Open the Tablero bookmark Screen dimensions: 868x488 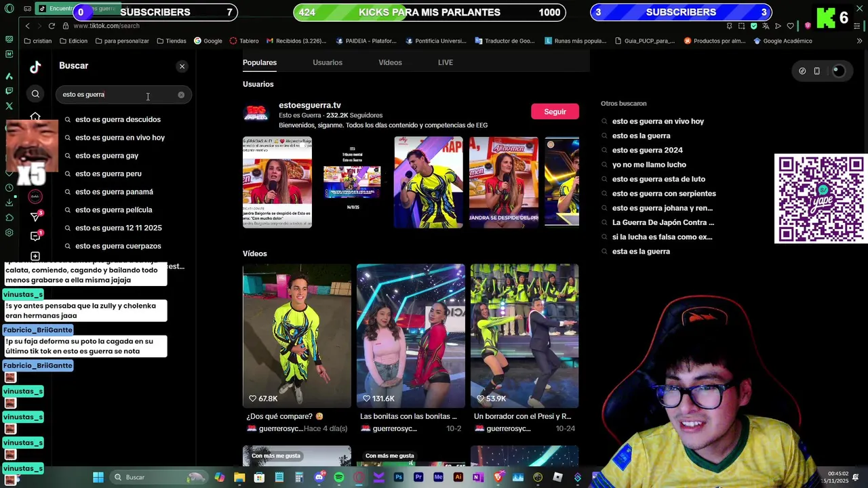[244, 41]
